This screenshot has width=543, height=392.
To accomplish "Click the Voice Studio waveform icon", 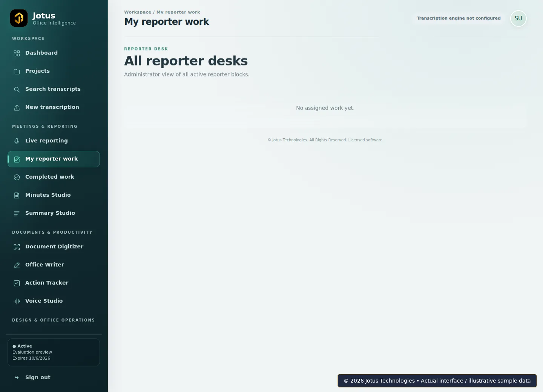I will (x=17, y=301).
